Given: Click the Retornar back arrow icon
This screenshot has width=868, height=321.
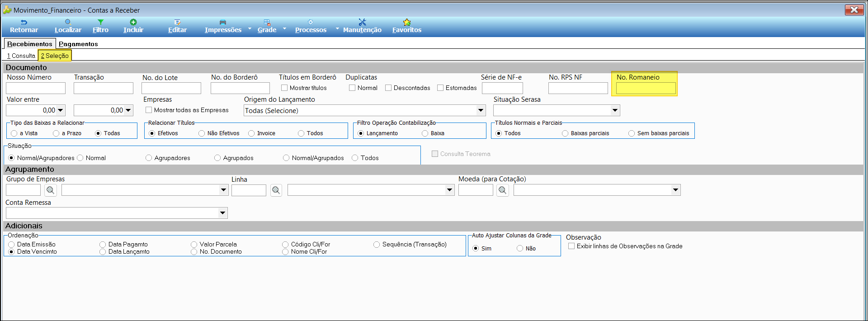Looking at the screenshot, I should 24,22.
